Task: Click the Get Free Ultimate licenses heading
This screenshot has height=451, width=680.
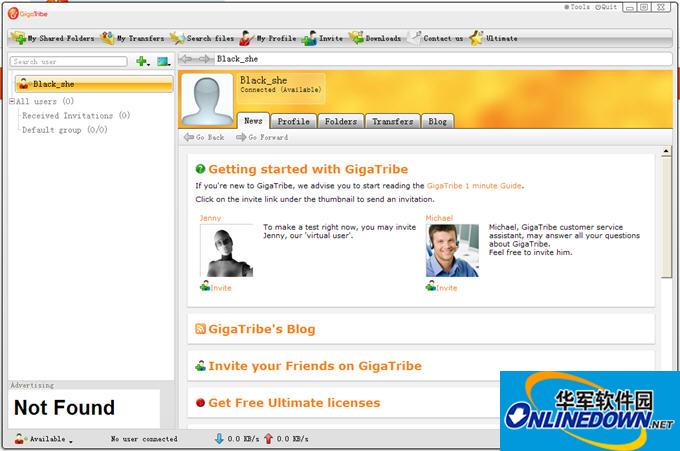Action: (x=294, y=402)
